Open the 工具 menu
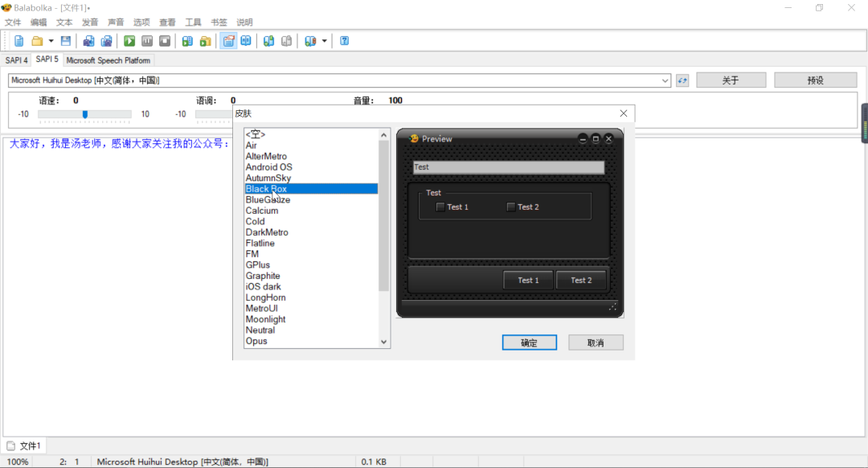The height and width of the screenshot is (468, 868). click(x=193, y=23)
